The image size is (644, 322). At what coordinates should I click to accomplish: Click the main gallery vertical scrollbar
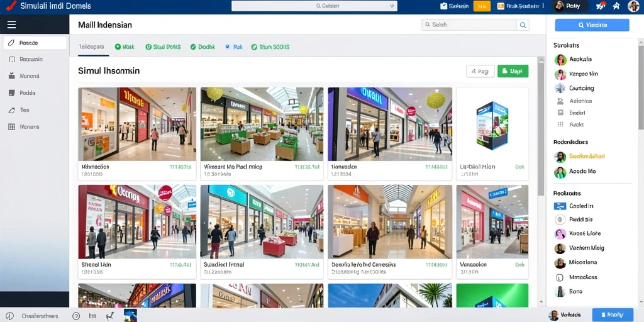point(541,123)
